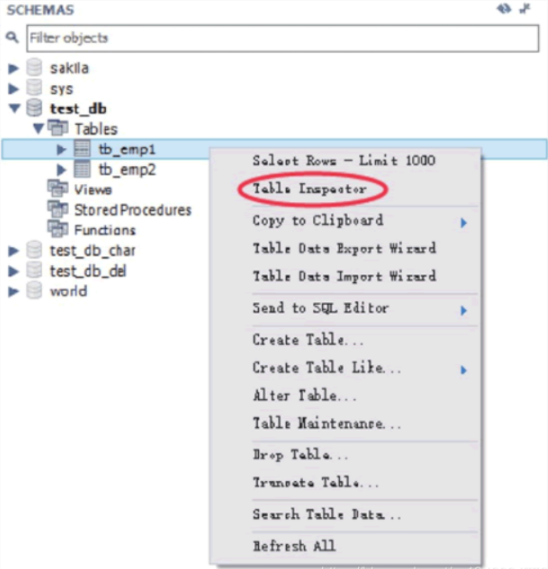The image size is (548, 569).
Task: Open Send to SQL Editor submenu
Action: click(x=320, y=308)
